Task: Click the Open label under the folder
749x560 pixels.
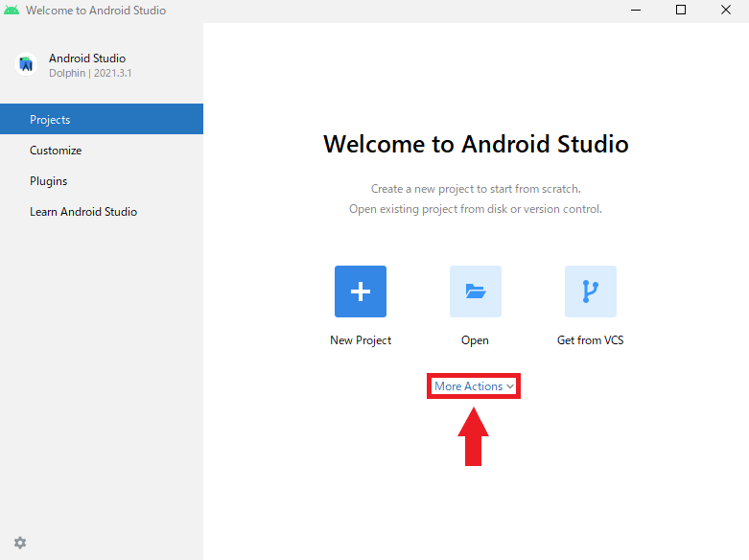Action: tap(475, 340)
